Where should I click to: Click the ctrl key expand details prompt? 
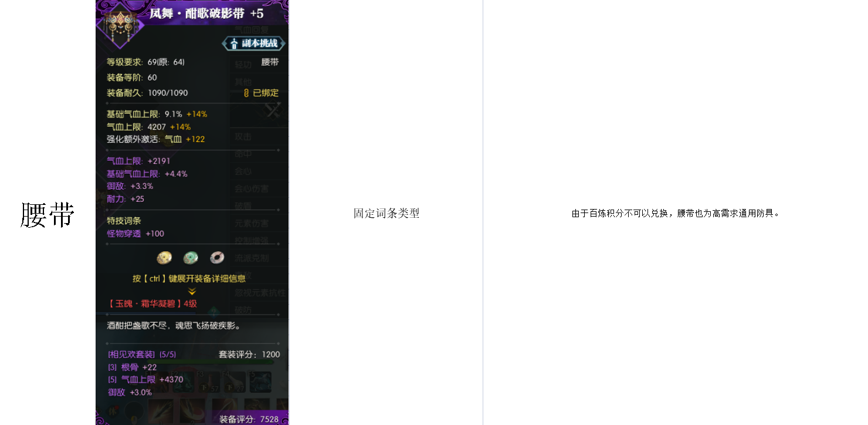click(x=188, y=278)
